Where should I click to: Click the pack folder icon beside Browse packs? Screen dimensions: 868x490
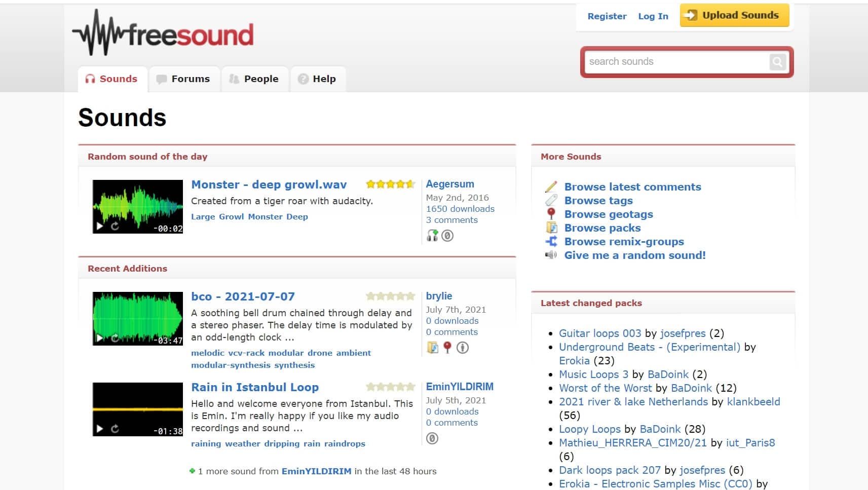pyautogui.click(x=551, y=228)
